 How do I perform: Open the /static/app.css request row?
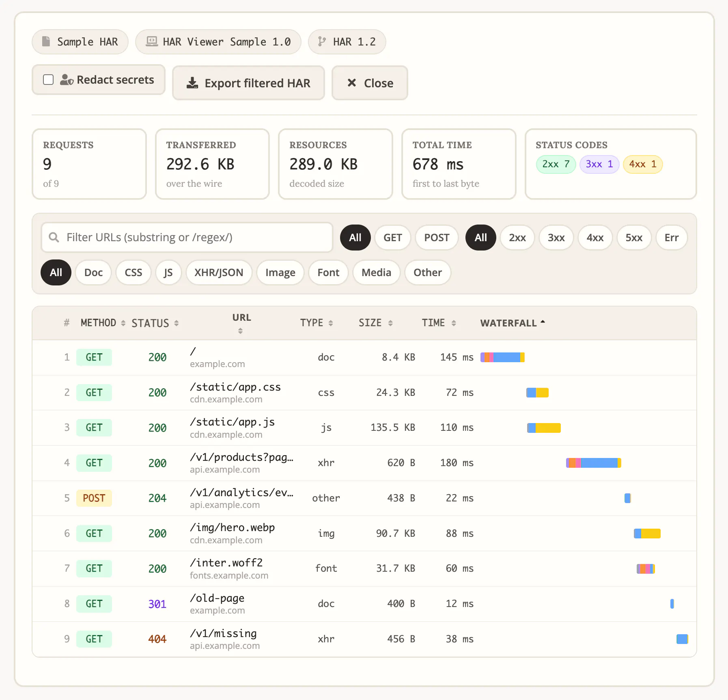364,393
